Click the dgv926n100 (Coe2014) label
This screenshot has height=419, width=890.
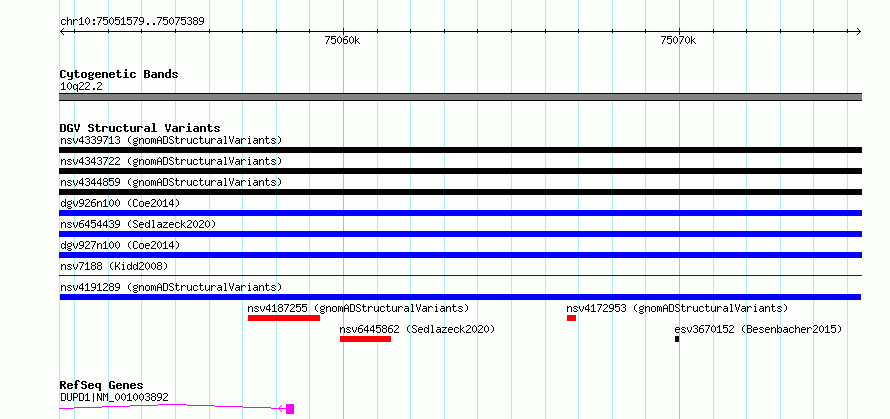[120, 203]
